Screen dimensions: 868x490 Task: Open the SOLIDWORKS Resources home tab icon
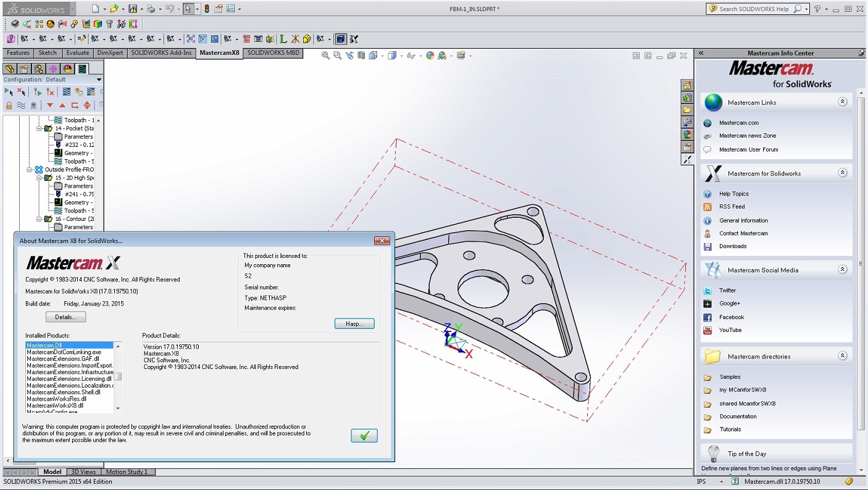pos(687,85)
